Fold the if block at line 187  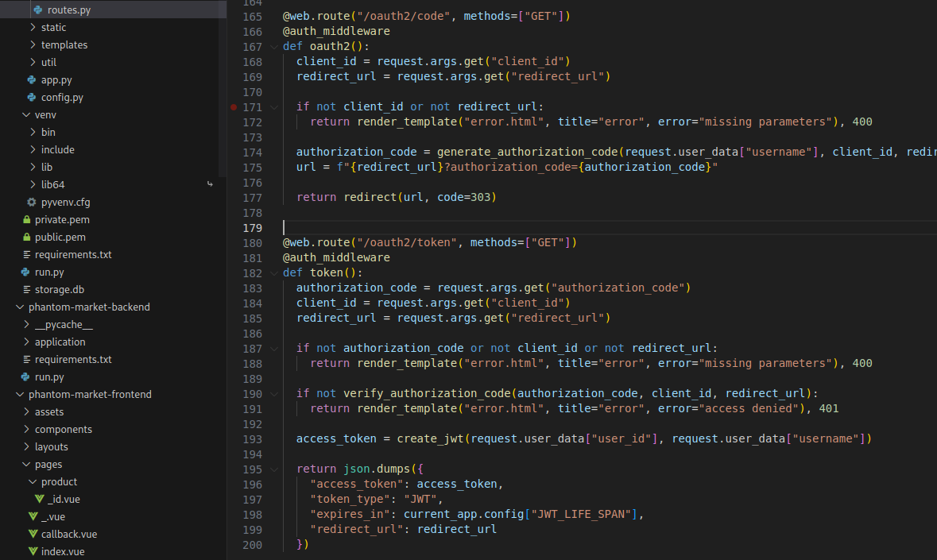(x=273, y=349)
